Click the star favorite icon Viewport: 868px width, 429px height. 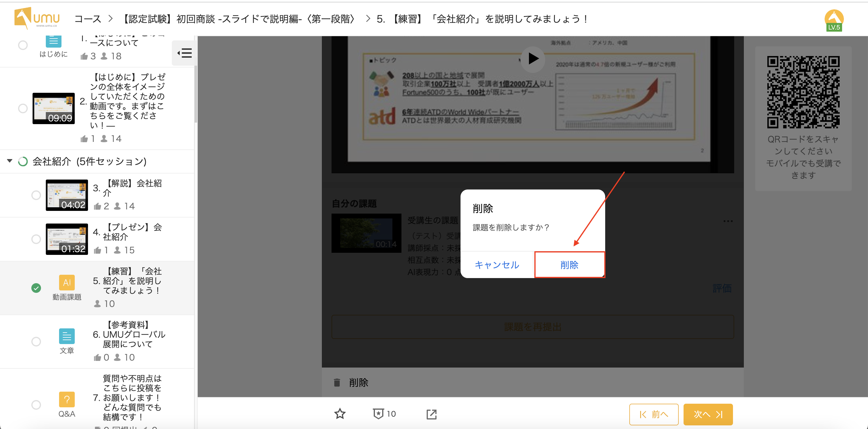coord(340,414)
